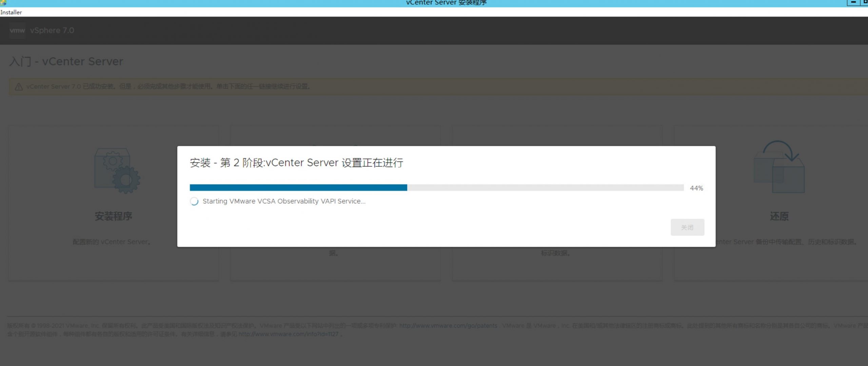Screen dimensions: 868x366
Task: Click the vmw logo in header
Action: pyautogui.click(x=17, y=30)
